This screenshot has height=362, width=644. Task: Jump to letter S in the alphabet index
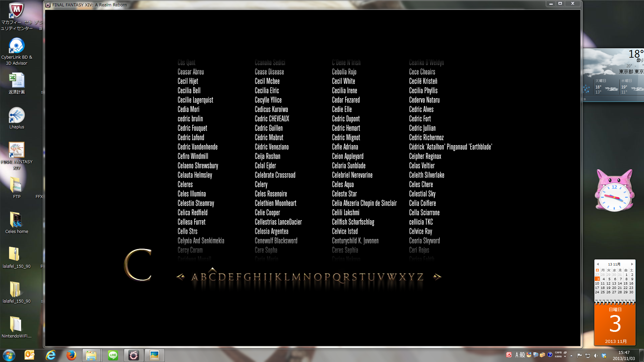[x=354, y=277]
